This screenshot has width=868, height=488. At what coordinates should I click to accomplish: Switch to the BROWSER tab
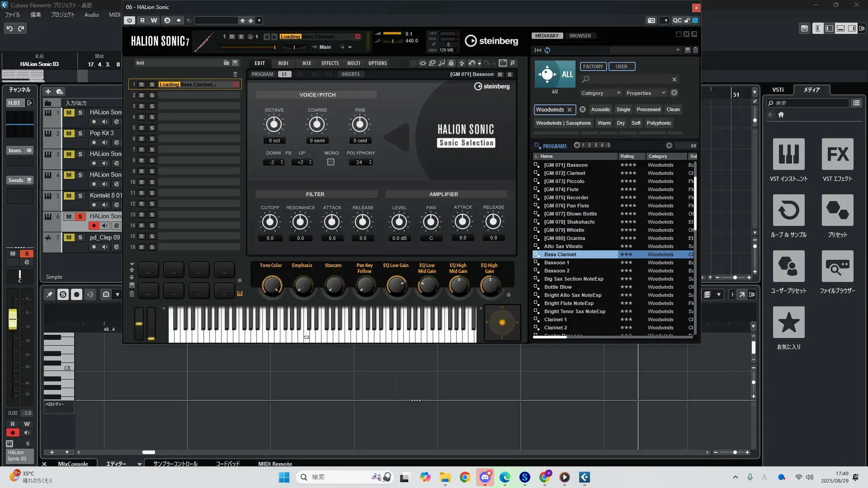point(580,36)
